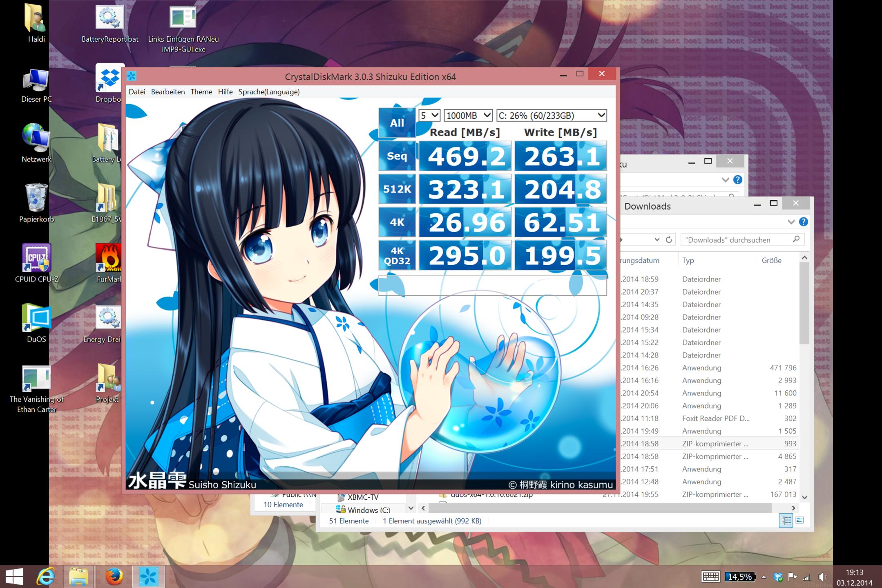The image size is (882, 588).
Task: Click the All benchmark button
Action: [397, 123]
